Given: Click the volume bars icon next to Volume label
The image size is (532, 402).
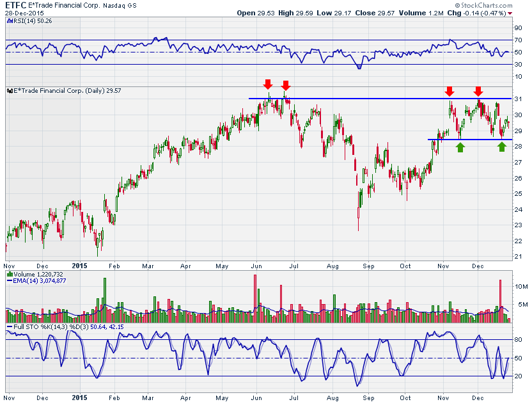Looking at the screenshot, I should click(x=10, y=275).
